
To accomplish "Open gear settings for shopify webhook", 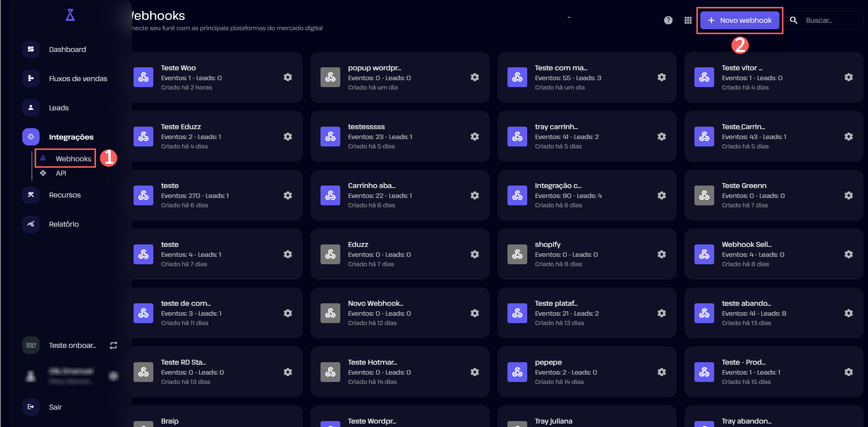I will pos(661,254).
